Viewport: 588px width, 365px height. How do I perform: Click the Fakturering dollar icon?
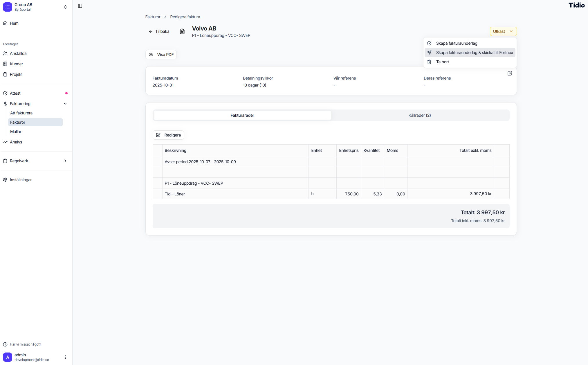tap(5, 104)
